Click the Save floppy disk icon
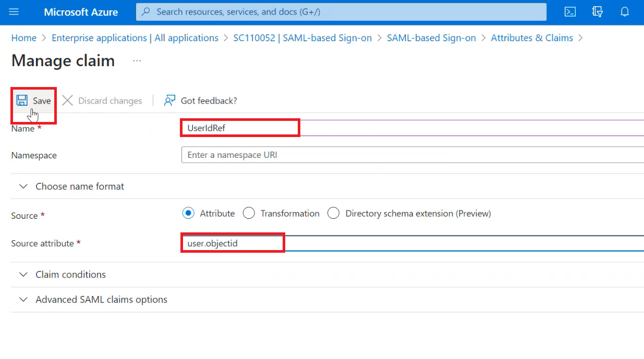The image size is (644, 359). (x=22, y=101)
